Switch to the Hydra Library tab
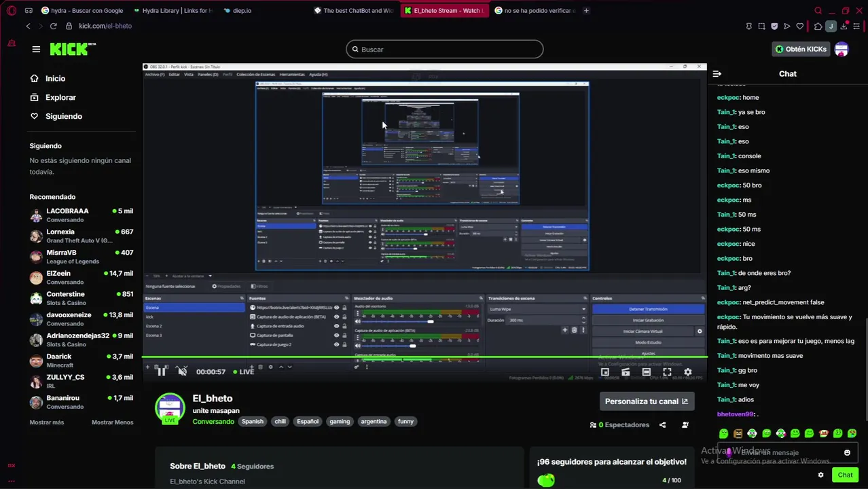The height and width of the screenshot is (489, 868). pos(173,11)
